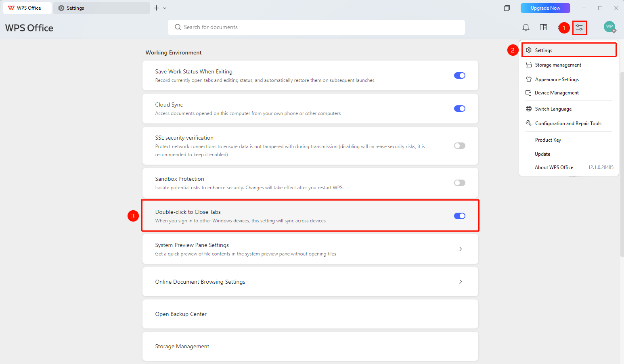Click the Appearance Settings shirt icon
The image size is (624, 364).
point(529,79)
